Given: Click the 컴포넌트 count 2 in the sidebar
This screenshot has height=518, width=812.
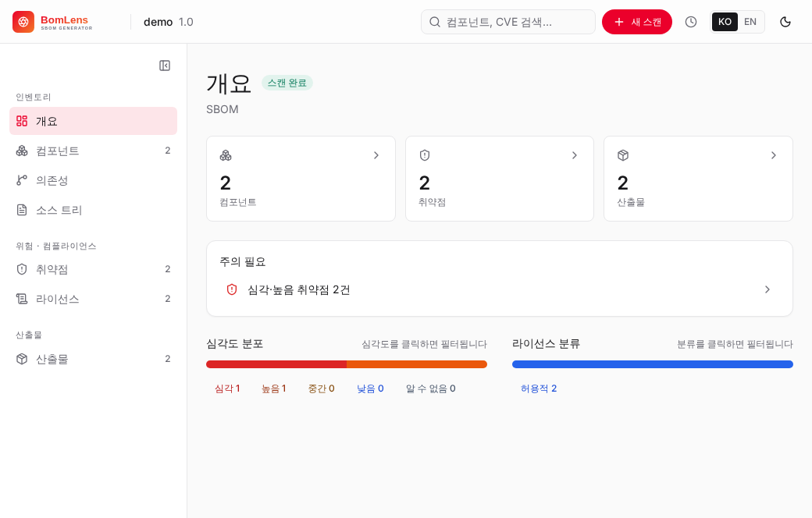Looking at the screenshot, I should [168, 151].
